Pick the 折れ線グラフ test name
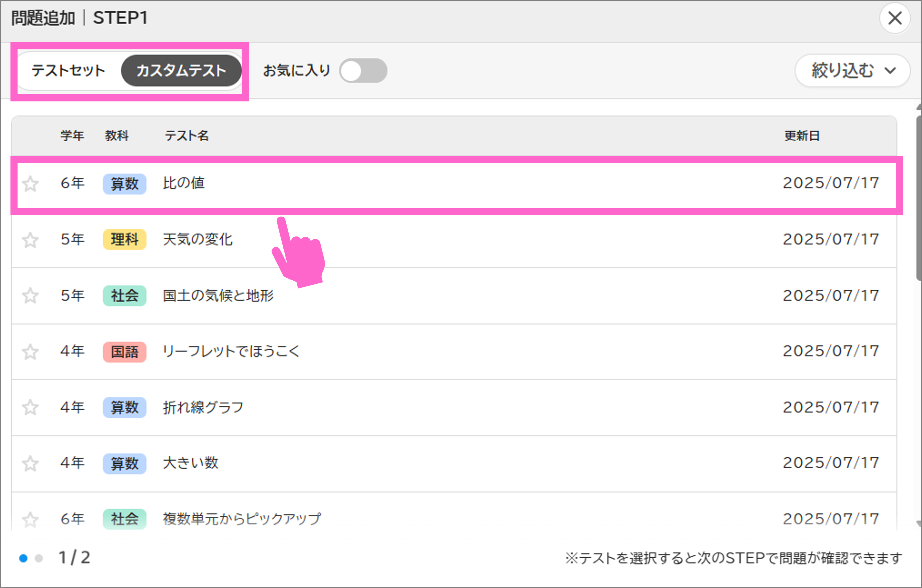Image resolution: width=922 pixels, height=588 pixels. point(203,407)
